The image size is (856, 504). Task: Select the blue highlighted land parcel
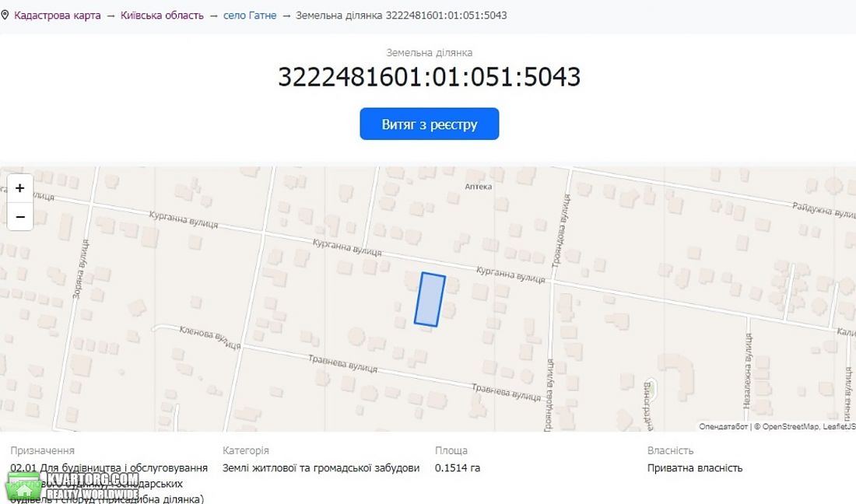pyautogui.click(x=430, y=300)
